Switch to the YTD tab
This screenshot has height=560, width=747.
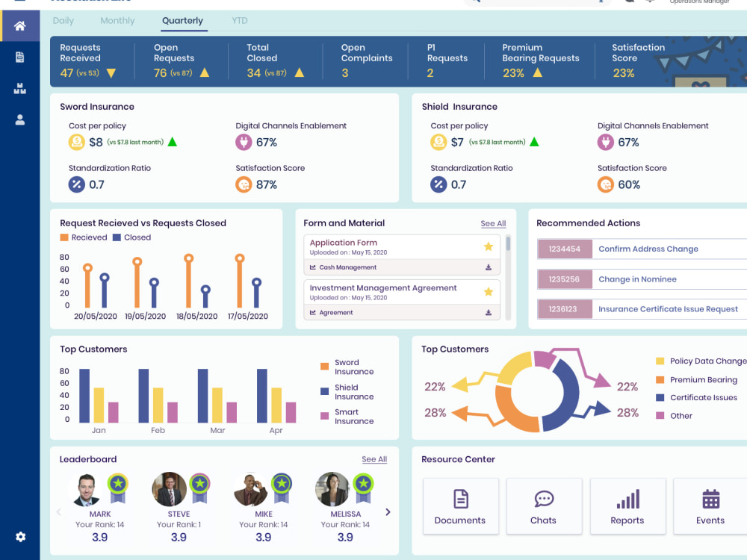click(239, 20)
